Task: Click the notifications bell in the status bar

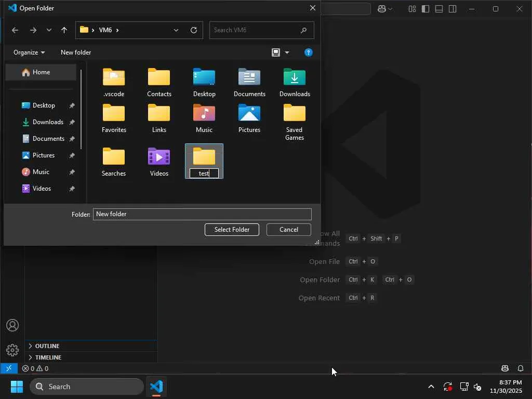Action: [x=521, y=368]
